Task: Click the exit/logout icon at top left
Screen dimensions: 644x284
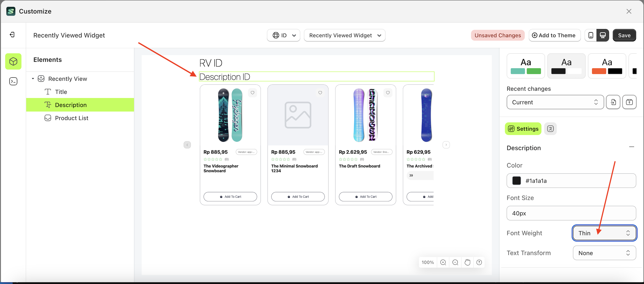Action: (x=12, y=34)
